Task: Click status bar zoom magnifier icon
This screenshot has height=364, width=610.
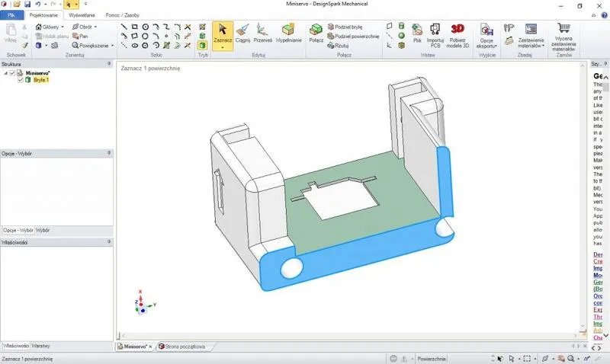Action: click(x=570, y=359)
